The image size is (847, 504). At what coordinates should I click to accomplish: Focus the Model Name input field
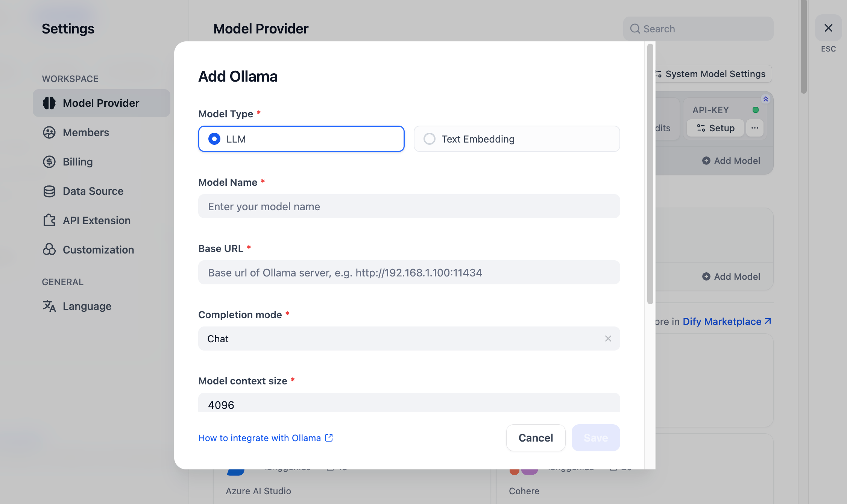pyautogui.click(x=409, y=206)
